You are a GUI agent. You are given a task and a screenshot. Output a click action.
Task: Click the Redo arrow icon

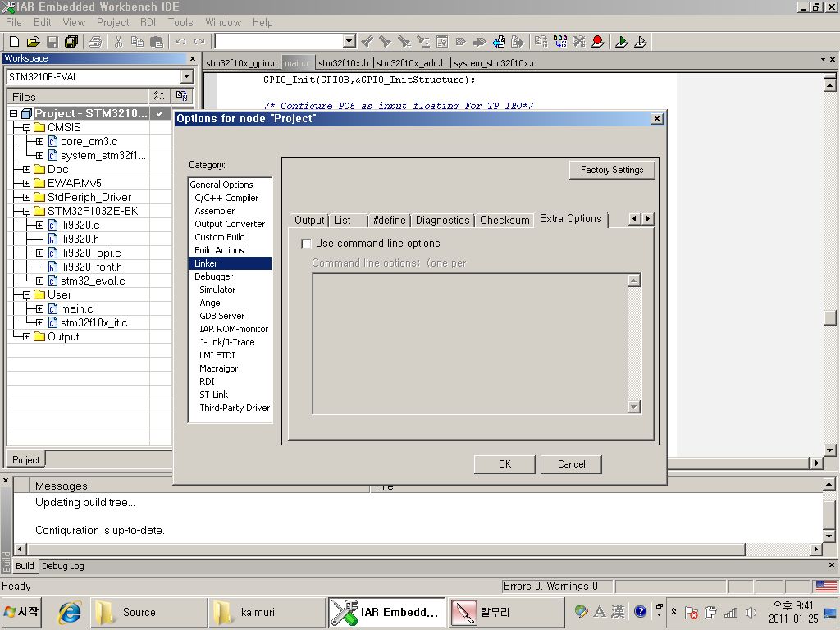(x=199, y=41)
